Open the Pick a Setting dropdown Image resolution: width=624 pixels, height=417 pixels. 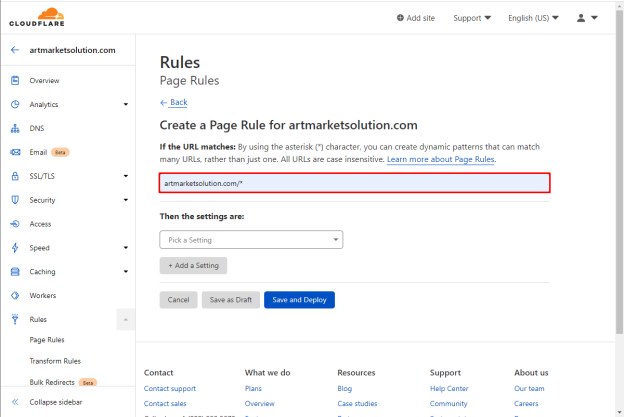pyautogui.click(x=251, y=240)
